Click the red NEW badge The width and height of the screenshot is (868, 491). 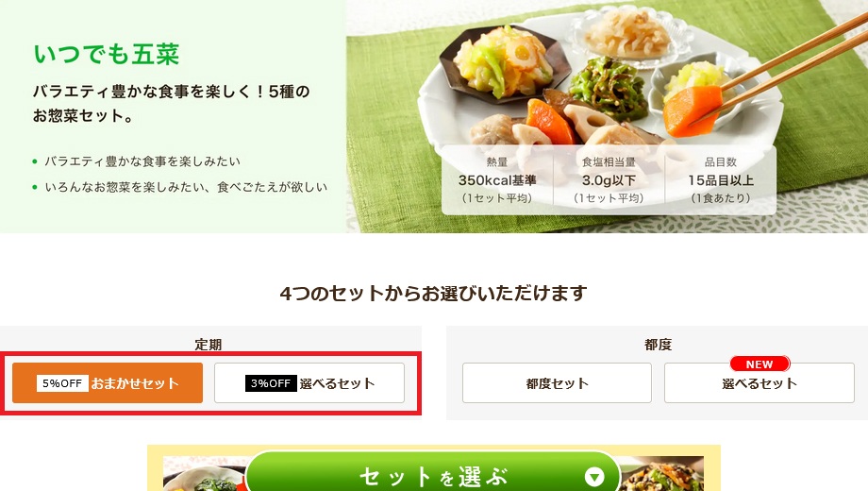coord(759,364)
